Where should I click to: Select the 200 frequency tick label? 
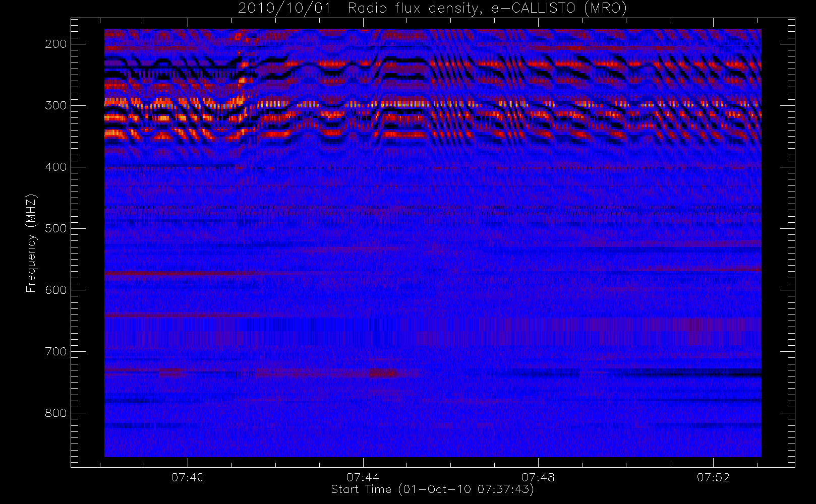point(56,44)
